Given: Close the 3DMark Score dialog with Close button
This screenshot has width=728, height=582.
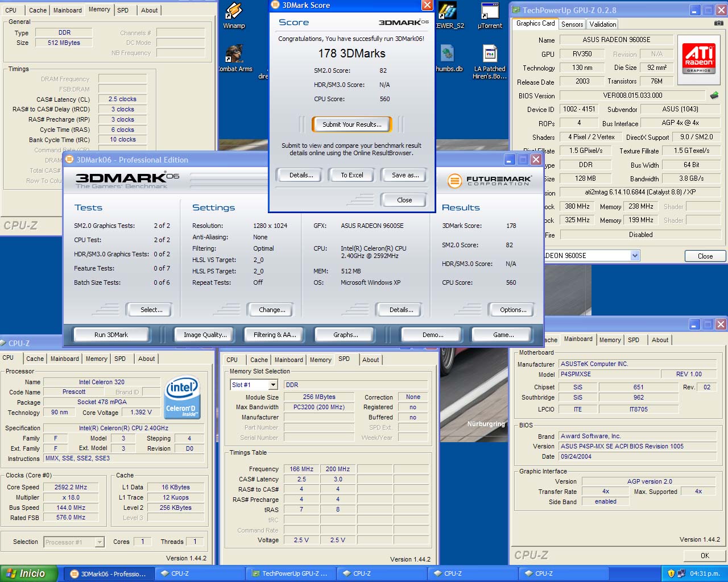Looking at the screenshot, I should pyautogui.click(x=404, y=200).
